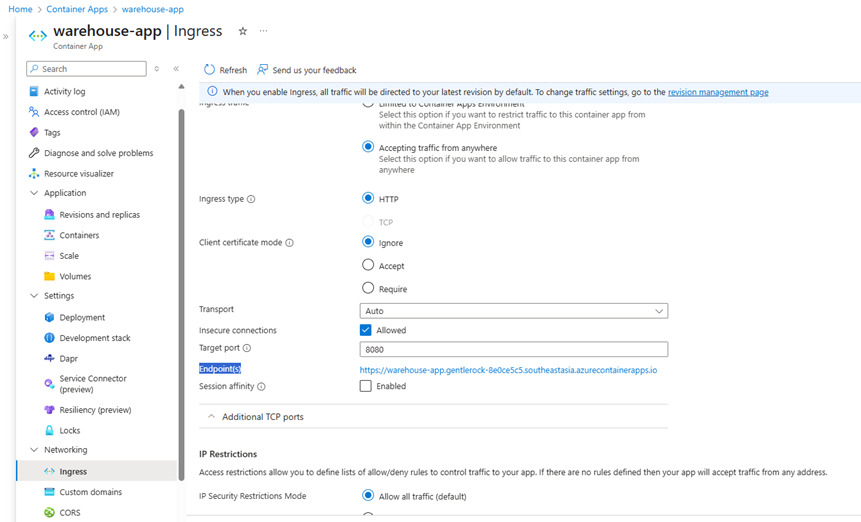This screenshot has width=861, height=522.
Task: Uncheck Insecure connections Allowed checkbox
Action: pyautogui.click(x=366, y=330)
